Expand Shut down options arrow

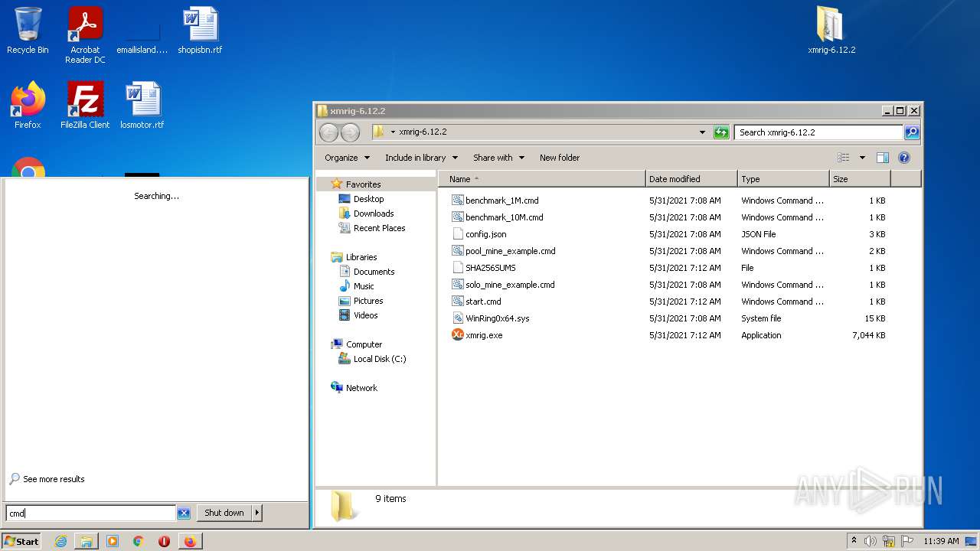pyautogui.click(x=256, y=513)
